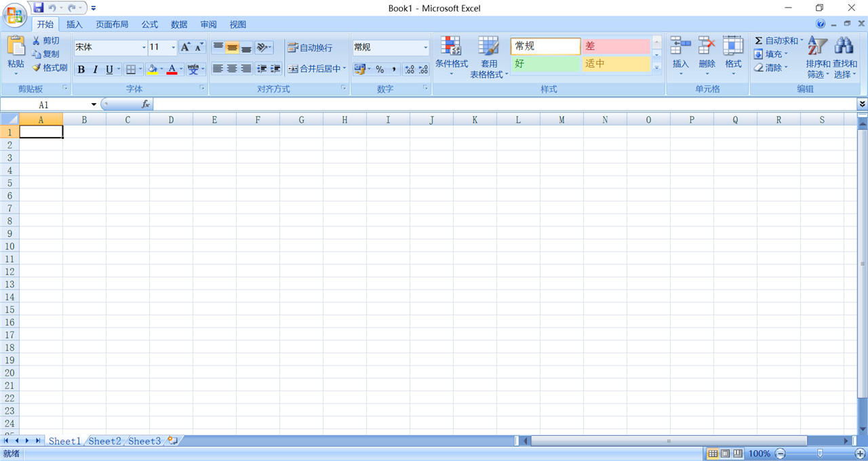The width and height of the screenshot is (868, 461).
Task: Save workbook from quick access toolbar
Action: coord(38,7)
